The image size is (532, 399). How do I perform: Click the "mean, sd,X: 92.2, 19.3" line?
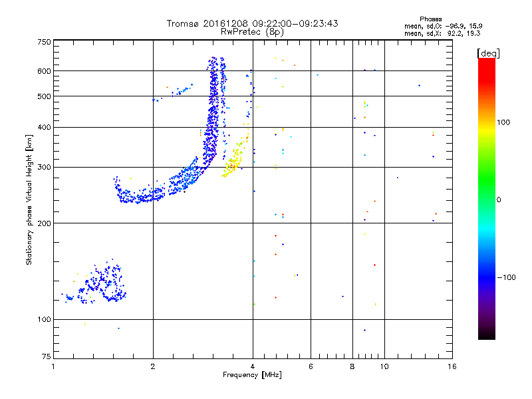(x=442, y=33)
